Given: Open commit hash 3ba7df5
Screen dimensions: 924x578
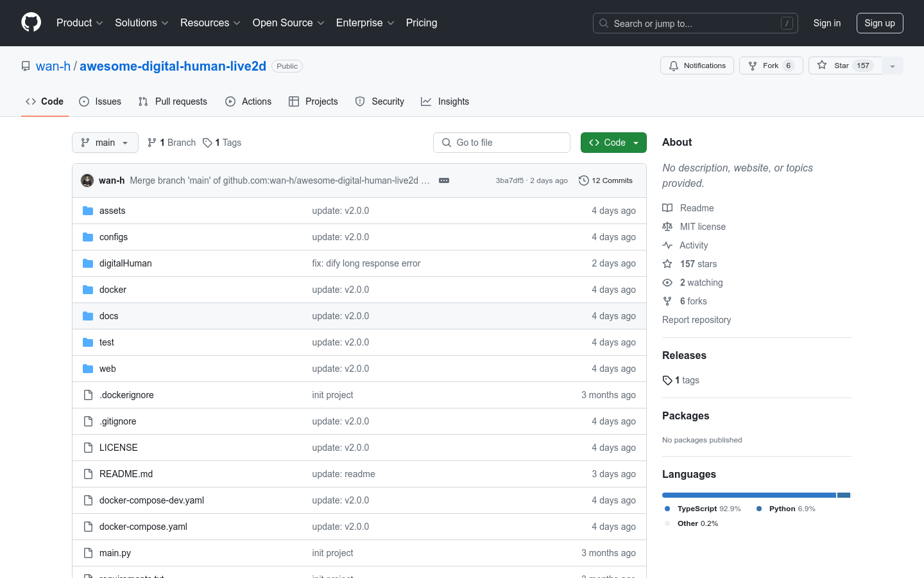Looking at the screenshot, I should 509,180.
